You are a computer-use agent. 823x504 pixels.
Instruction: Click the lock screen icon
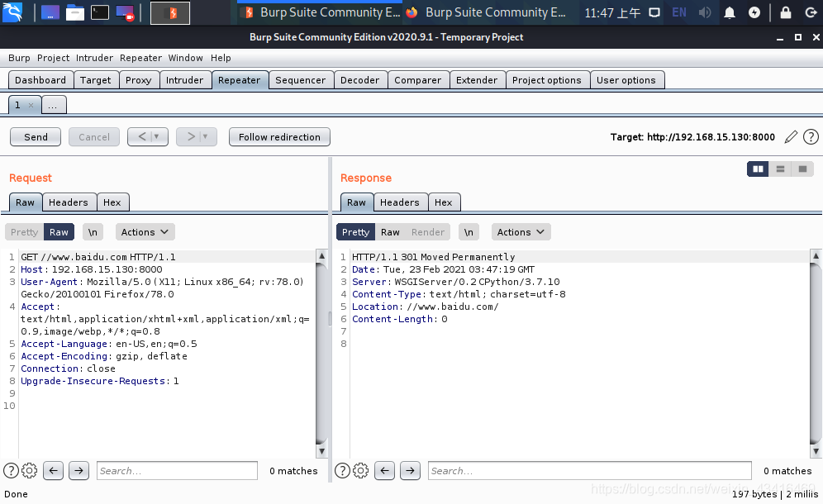coord(786,12)
